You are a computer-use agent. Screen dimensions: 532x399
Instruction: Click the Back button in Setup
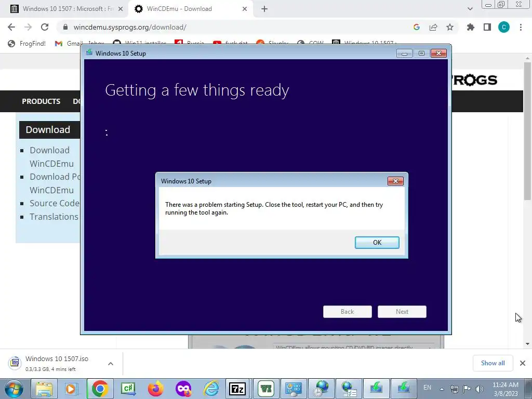[x=347, y=312]
